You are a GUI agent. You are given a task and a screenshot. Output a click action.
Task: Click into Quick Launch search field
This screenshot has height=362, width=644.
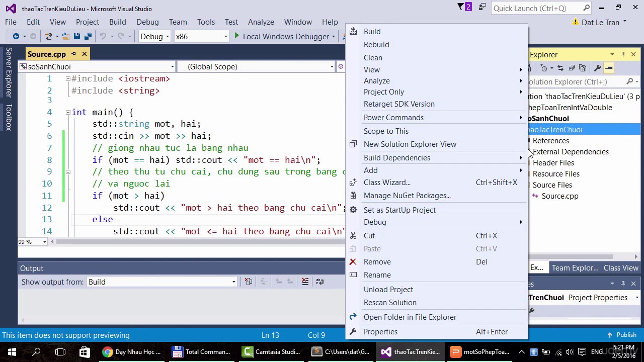pyautogui.click(x=536, y=8)
